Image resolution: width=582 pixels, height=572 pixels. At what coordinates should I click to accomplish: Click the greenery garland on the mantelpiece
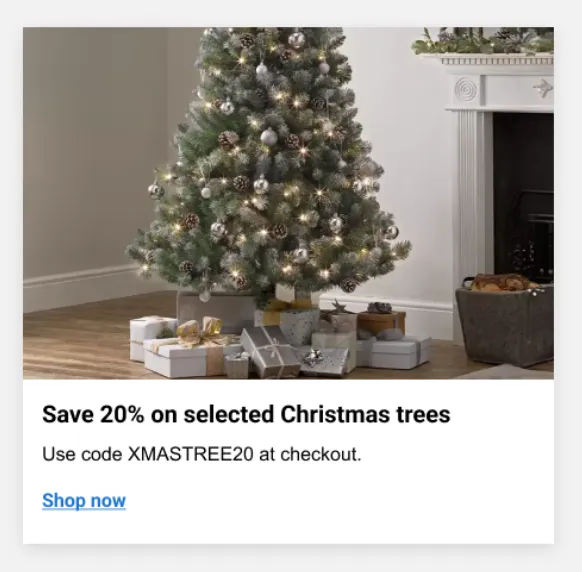[483, 41]
